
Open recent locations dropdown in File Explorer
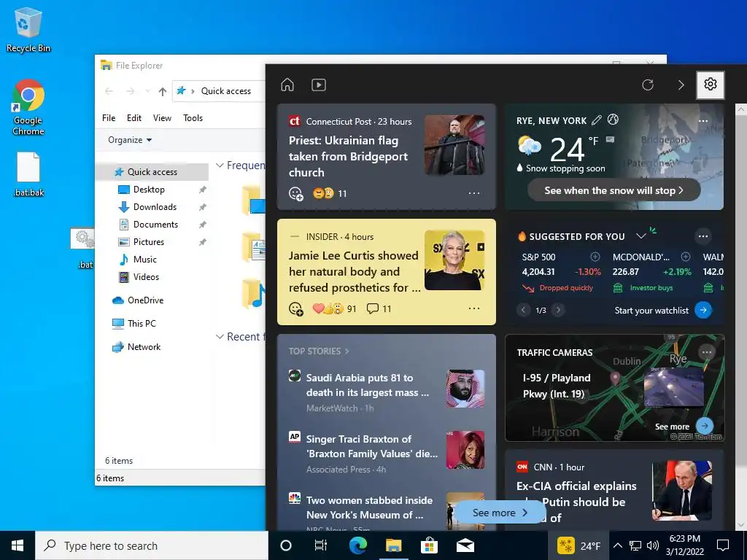coord(147,91)
